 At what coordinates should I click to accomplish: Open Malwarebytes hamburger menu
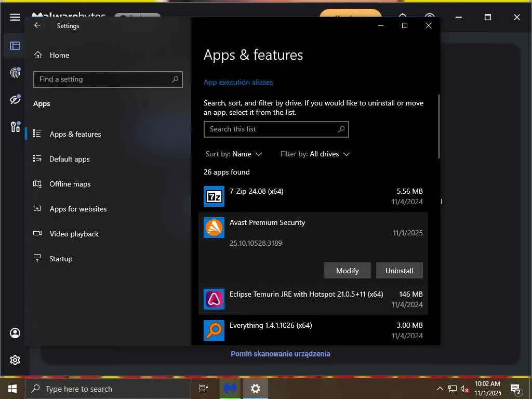pos(15,17)
